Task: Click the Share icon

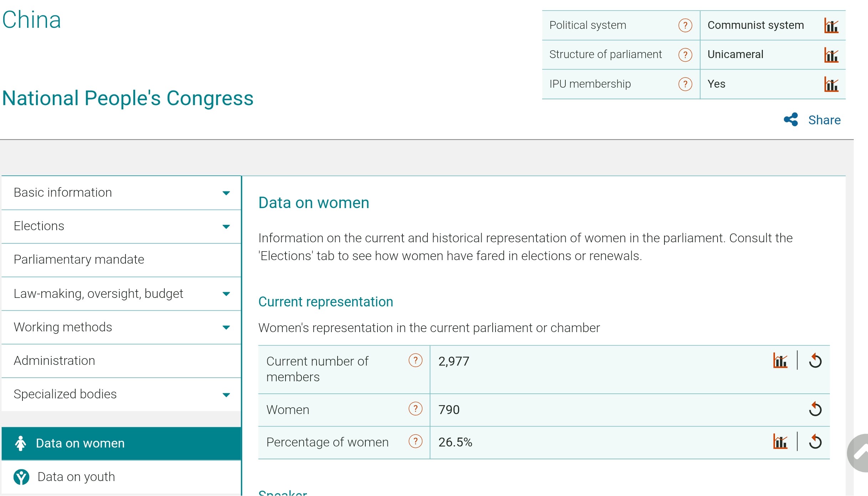Action: coord(790,120)
